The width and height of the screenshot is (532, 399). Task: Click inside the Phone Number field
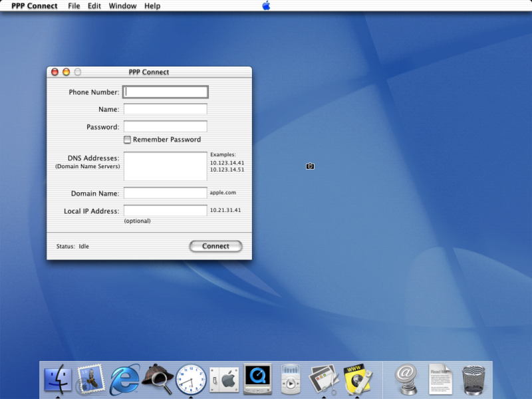click(165, 92)
